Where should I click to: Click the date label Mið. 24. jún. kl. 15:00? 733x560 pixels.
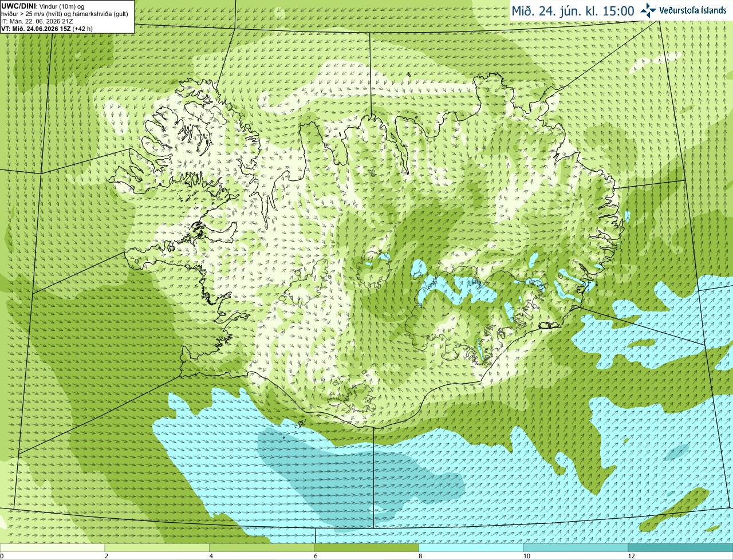(573, 11)
